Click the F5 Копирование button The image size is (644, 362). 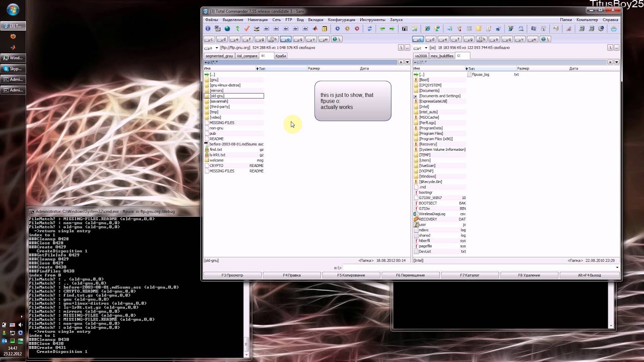351,275
